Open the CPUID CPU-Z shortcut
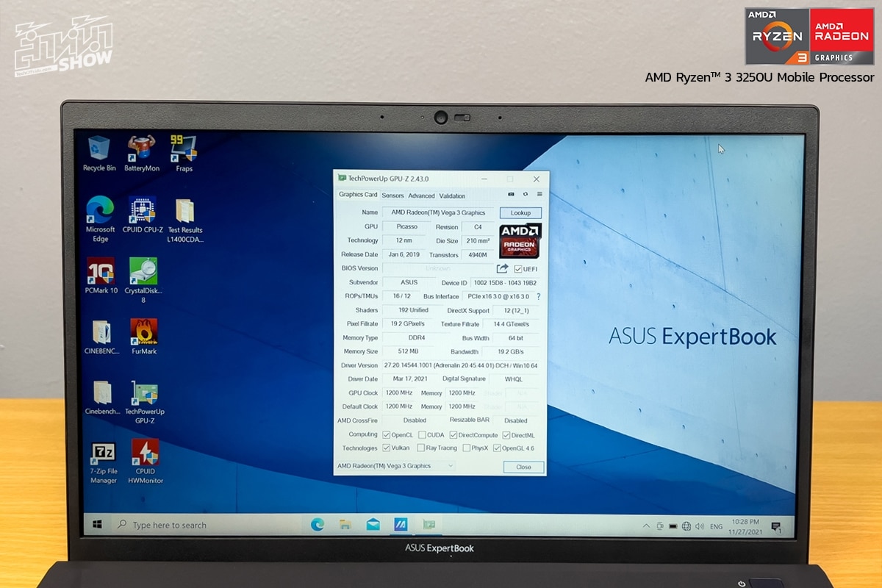This screenshot has width=882, height=588. click(x=143, y=215)
